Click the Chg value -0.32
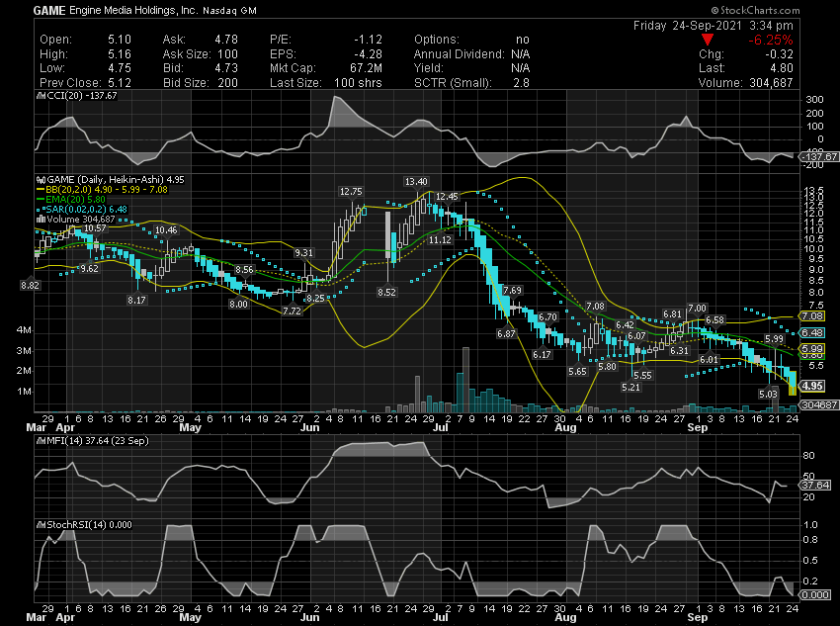Image resolution: width=840 pixels, height=626 pixels. pos(779,54)
